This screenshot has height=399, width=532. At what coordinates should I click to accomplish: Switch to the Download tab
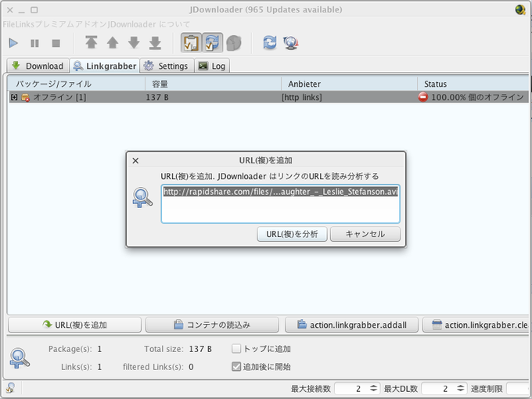pyautogui.click(x=38, y=66)
